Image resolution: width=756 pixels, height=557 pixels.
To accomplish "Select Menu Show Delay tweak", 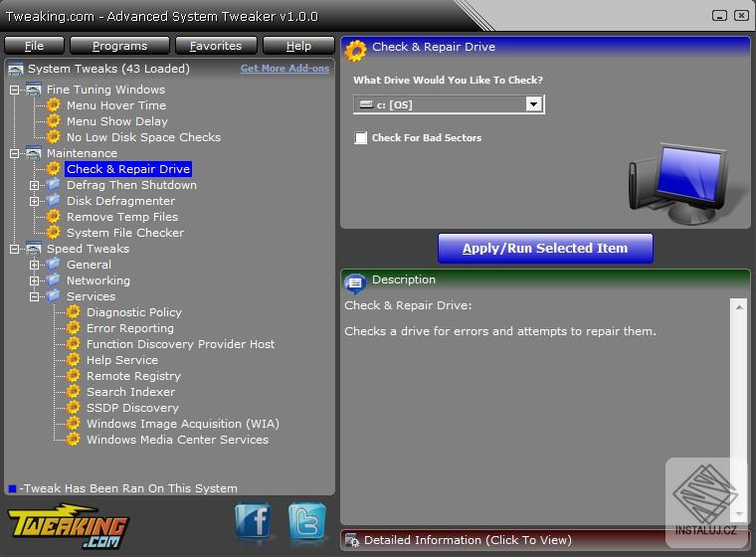I will coord(117,121).
